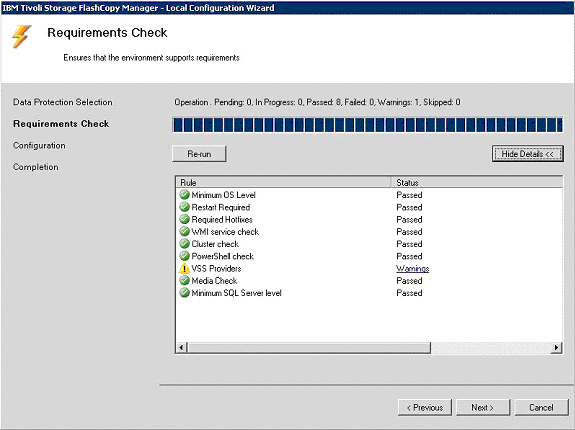Click green check icon for PowerShell check

pos(184,256)
